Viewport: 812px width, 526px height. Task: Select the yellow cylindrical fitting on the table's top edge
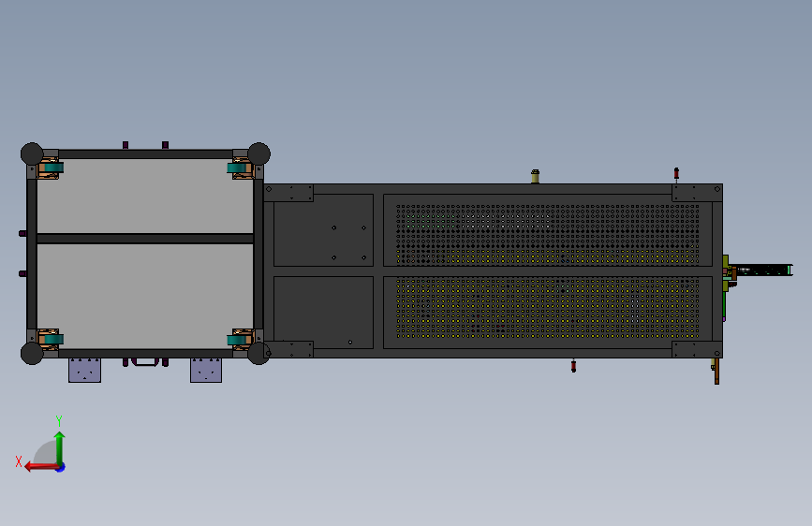[x=535, y=176]
